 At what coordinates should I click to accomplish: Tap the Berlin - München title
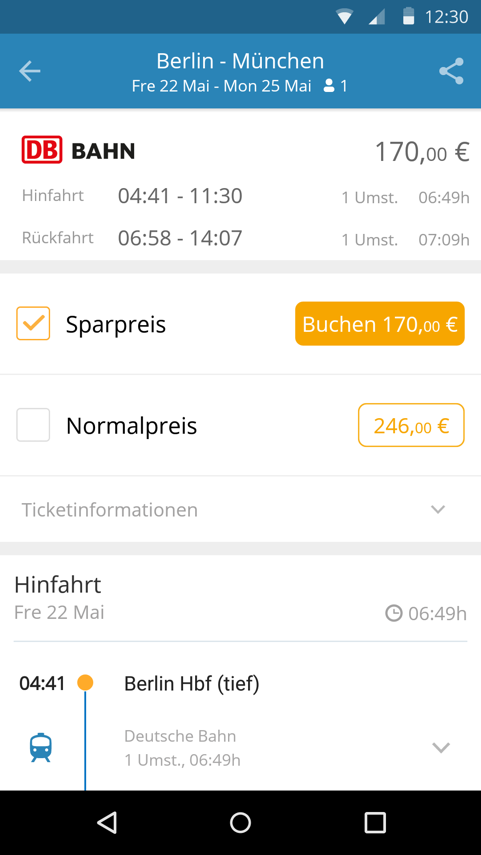240,61
